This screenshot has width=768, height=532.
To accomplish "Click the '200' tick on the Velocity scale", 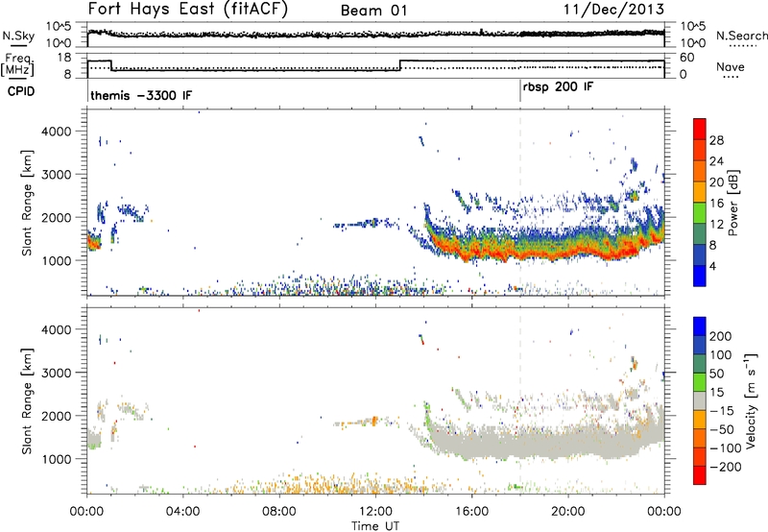I will pyautogui.click(x=721, y=336).
